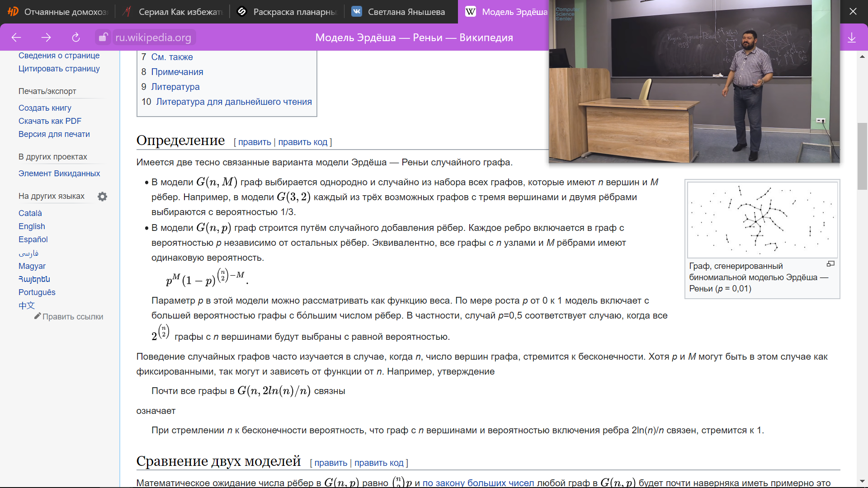The width and height of the screenshot is (868, 488).
Task: Switch to the Сериал Как избежать tab
Action: point(172,12)
